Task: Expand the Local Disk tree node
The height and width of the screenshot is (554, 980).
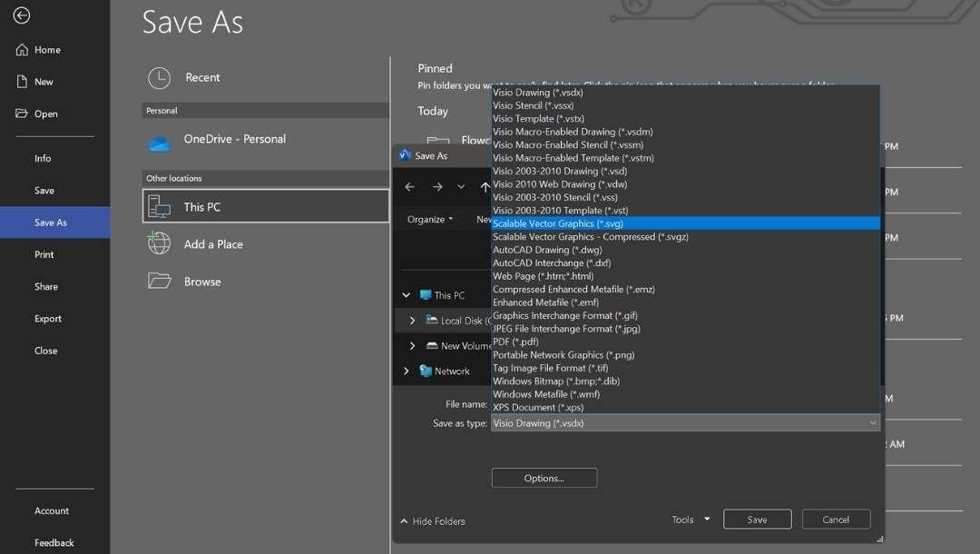Action: click(x=413, y=321)
